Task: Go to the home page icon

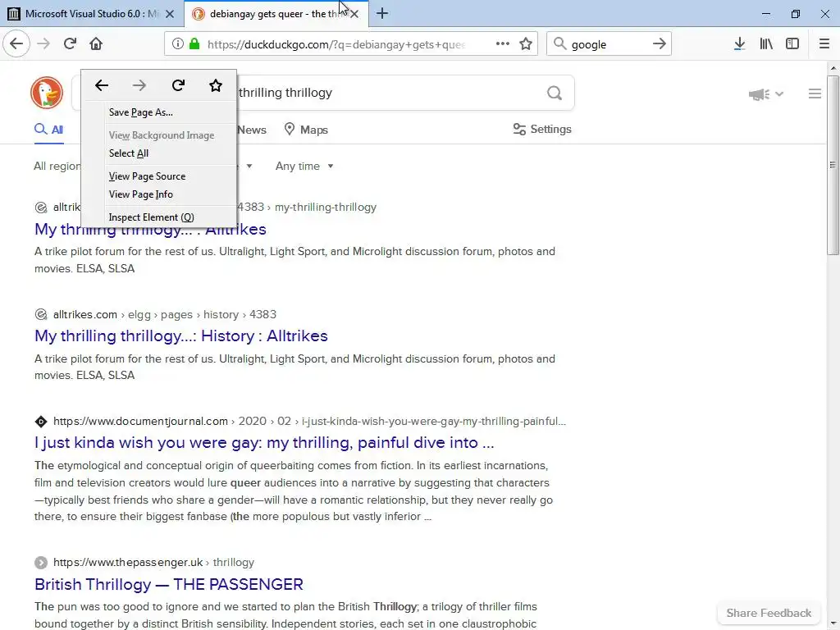Action: click(96, 43)
